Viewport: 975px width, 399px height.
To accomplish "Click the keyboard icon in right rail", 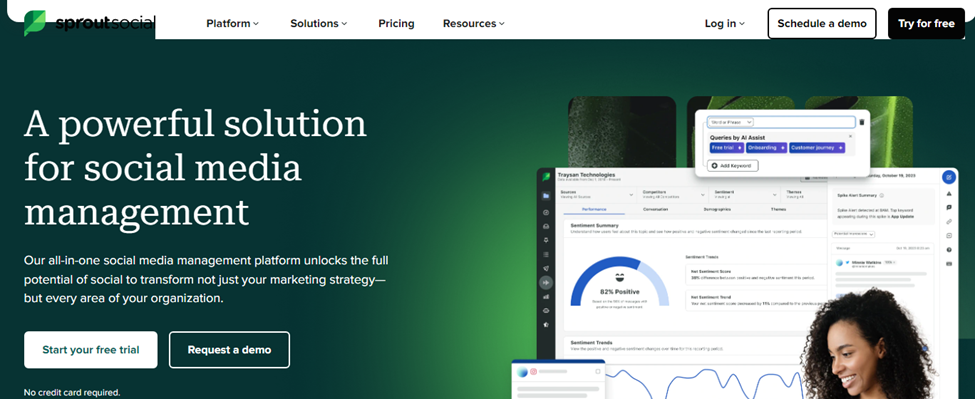I will pyautogui.click(x=949, y=264).
